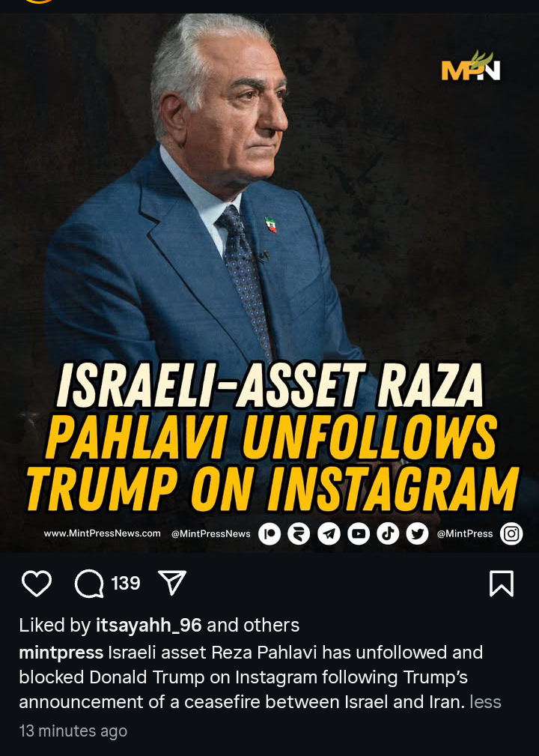
Task: Open mintpress username in caption
Action: (x=61, y=653)
